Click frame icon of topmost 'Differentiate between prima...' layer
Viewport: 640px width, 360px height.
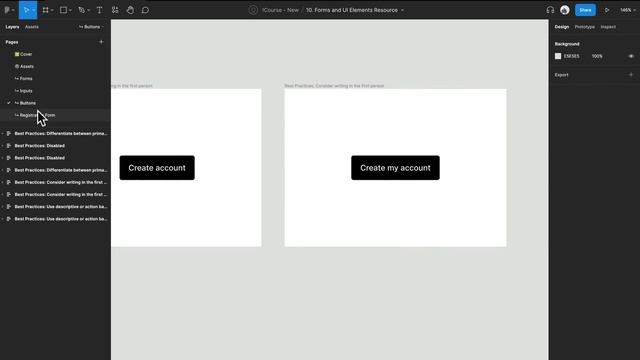pos(9,133)
